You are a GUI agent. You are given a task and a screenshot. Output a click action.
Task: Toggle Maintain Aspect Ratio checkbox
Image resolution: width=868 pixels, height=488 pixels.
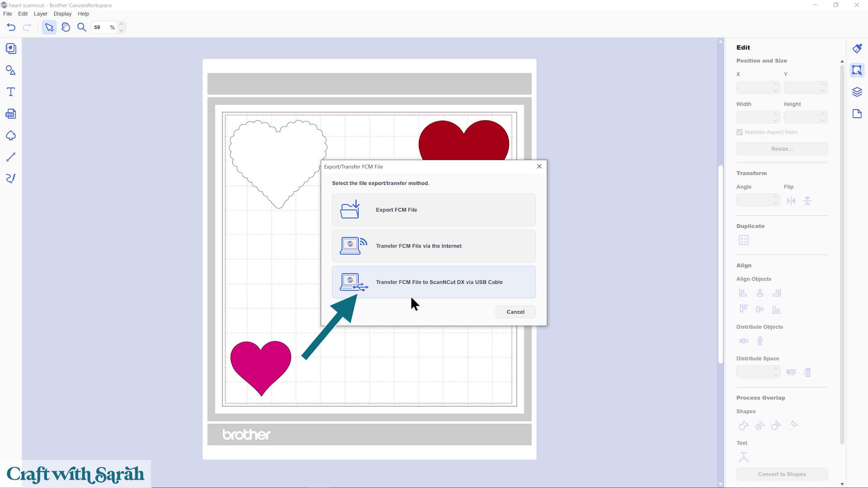coord(740,132)
